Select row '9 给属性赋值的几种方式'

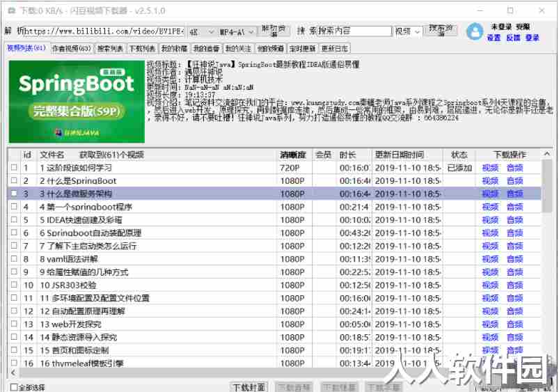point(274,272)
